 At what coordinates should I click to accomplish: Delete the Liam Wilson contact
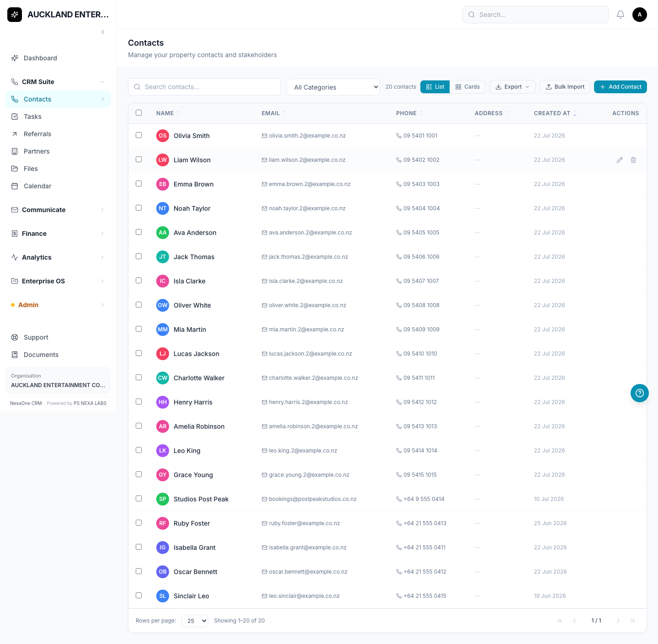633,160
